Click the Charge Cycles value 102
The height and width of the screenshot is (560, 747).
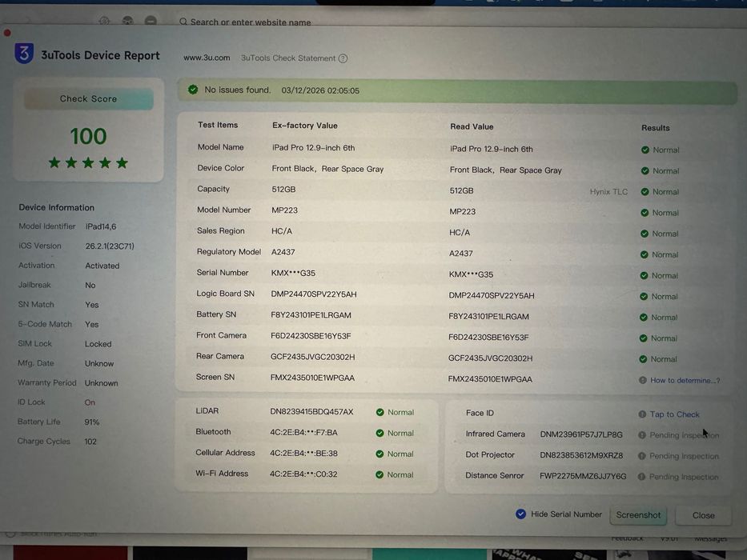click(x=90, y=442)
